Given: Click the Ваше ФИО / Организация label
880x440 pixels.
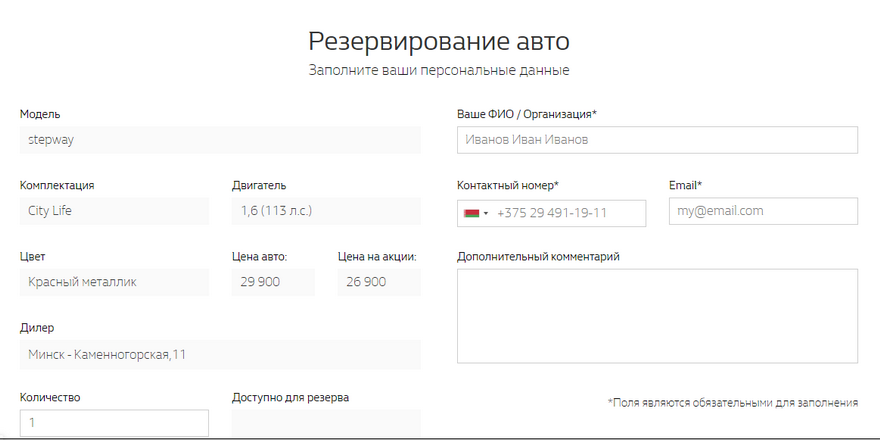Looking at the screenshot, I should [526, 114].
